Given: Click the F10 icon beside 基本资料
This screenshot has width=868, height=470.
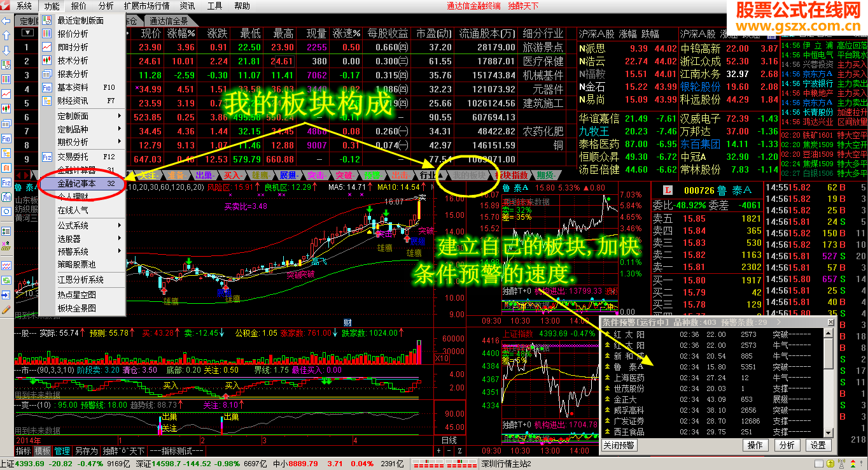Looking at the screenshot, I should (x=47, y=87).
